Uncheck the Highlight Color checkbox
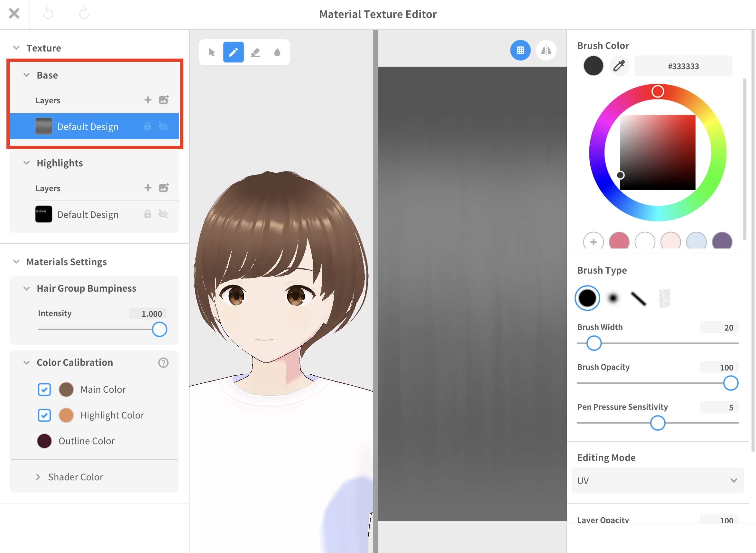The image size is (756, 553). [44, 416]
